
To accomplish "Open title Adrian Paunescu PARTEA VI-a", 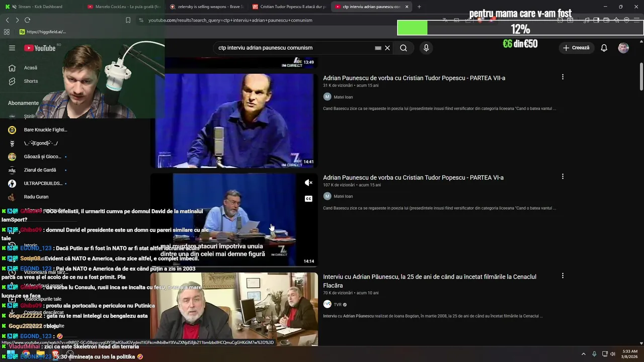I will [413, 177].
